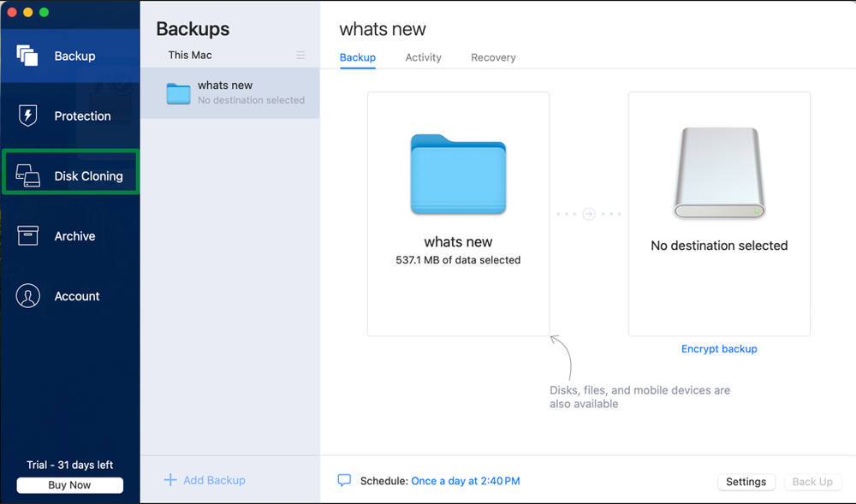The image size is (856, 504).
Task: Select the Backup tab
Action: [357, 57]
